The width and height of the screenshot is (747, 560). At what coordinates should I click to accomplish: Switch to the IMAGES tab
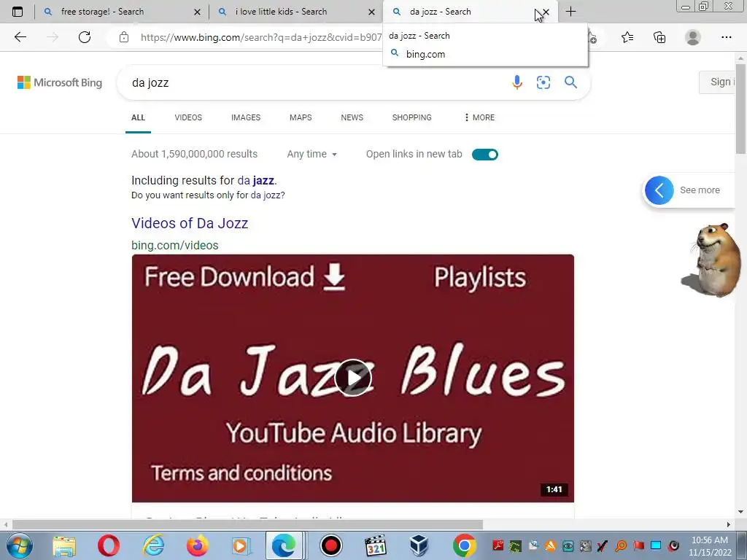click(x=246, y=117)
